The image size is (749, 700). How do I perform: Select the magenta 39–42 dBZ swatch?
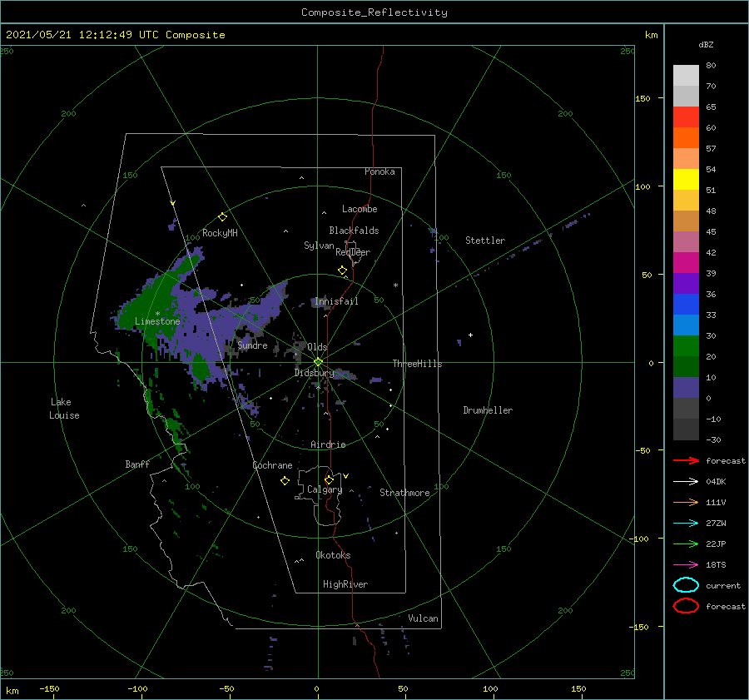point(686,263)
